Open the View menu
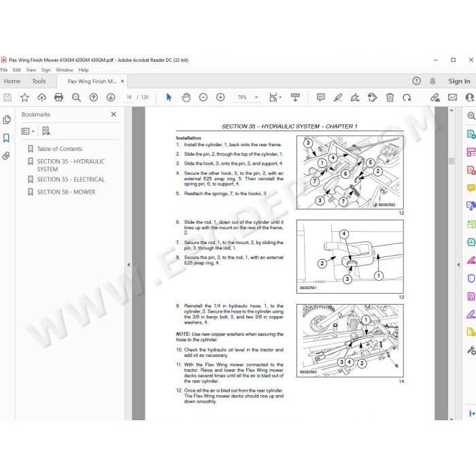 (31, 70)
